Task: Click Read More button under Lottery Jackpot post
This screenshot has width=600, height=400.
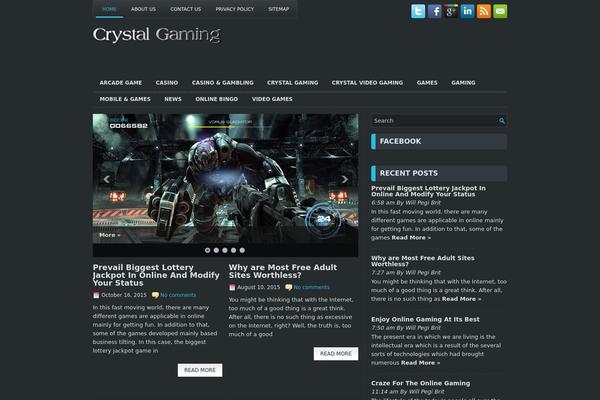Action: coord(200,370)
